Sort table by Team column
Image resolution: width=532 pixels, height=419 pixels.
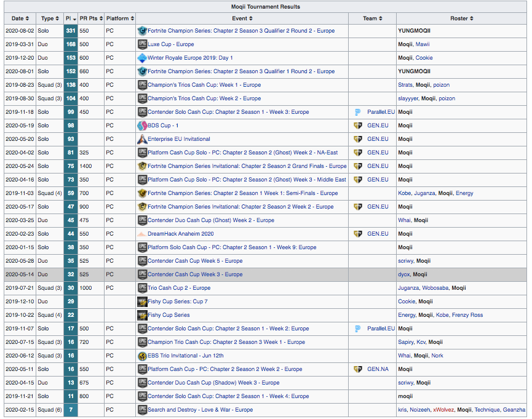(x=372, y=18)
